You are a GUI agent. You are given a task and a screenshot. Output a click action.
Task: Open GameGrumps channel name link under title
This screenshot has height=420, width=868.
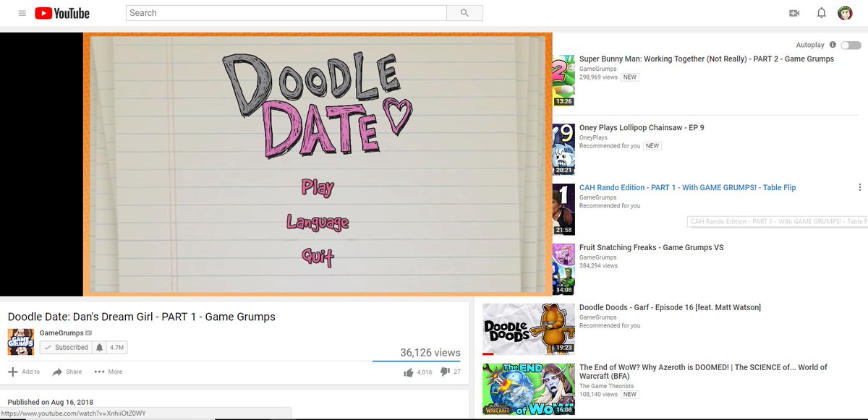(61, 333)
